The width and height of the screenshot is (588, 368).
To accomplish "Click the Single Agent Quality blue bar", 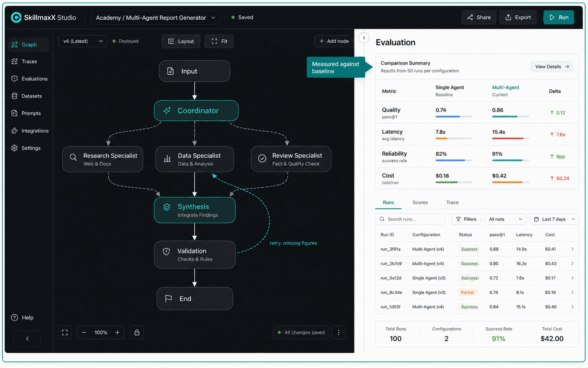I will pyautogui.click(x=448, y=117).
